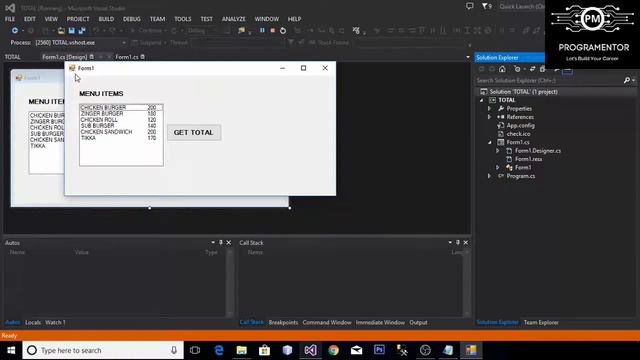Switch to the Breakpoints tab
The image size is (640, 360).
(283, 322)
